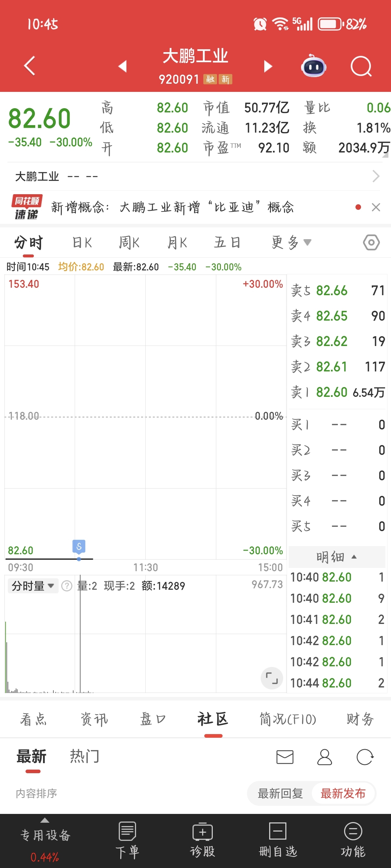Select the 周K chart tab
The height and width of the screenshot is (868, 391).
tap(129, 243)
